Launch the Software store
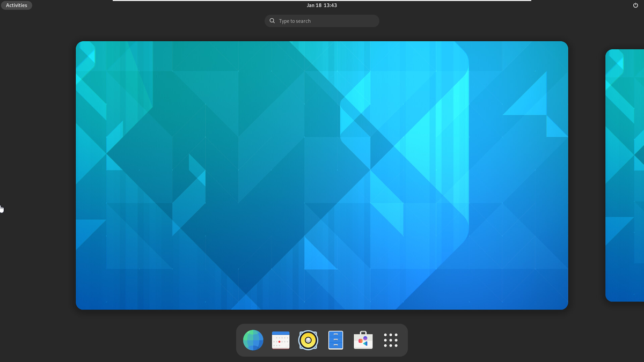 pyautogui.click(x=363, y=340)
